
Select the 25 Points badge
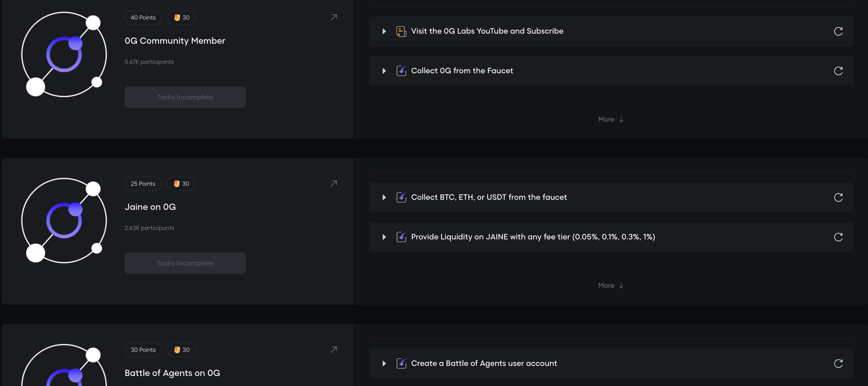[143, 184]
